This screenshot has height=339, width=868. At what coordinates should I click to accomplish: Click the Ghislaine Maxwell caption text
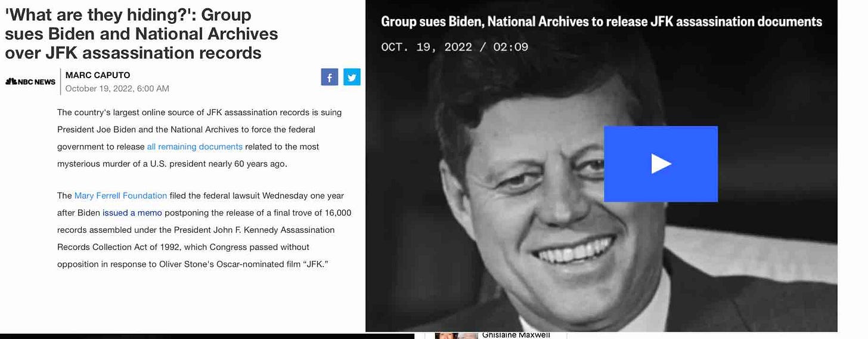(x=515, y=335)
